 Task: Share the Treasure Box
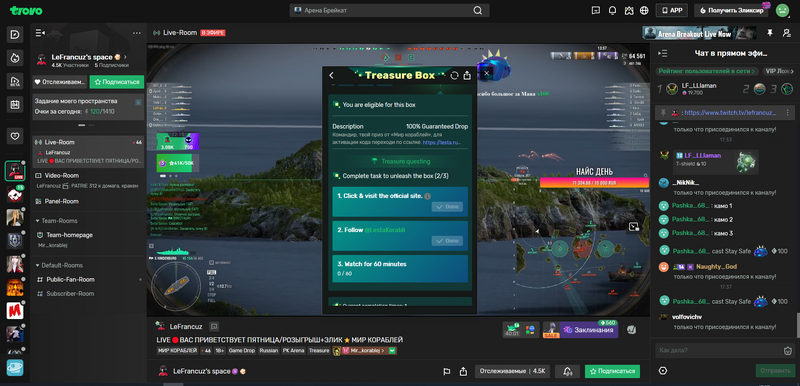pos(467,75)
